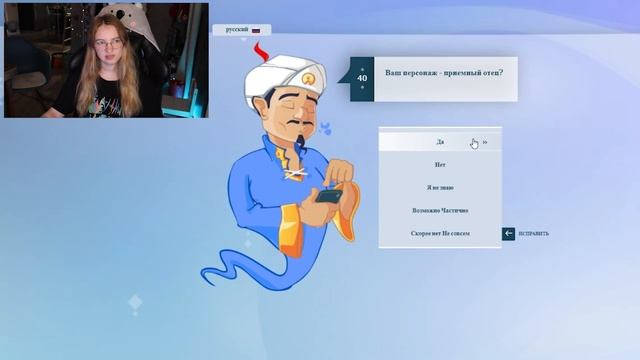This screenshot has height=360, width=640.
Task: Click the Russian flag icon
Action: coord(256,30)
